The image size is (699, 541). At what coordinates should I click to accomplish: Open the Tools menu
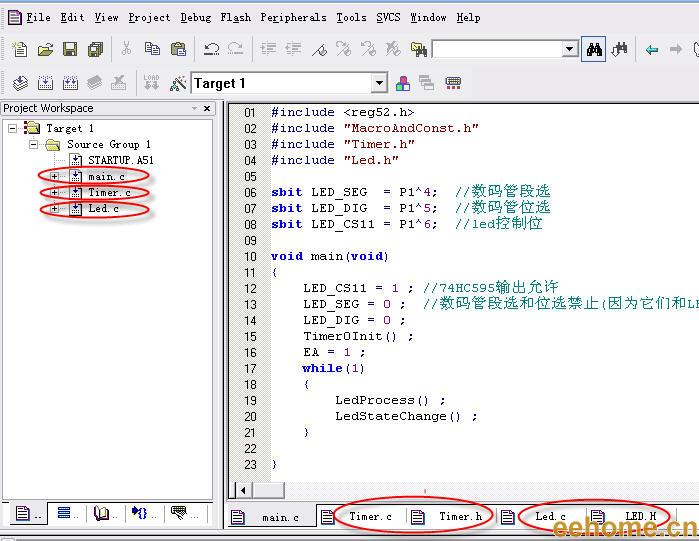click(351, 17)
